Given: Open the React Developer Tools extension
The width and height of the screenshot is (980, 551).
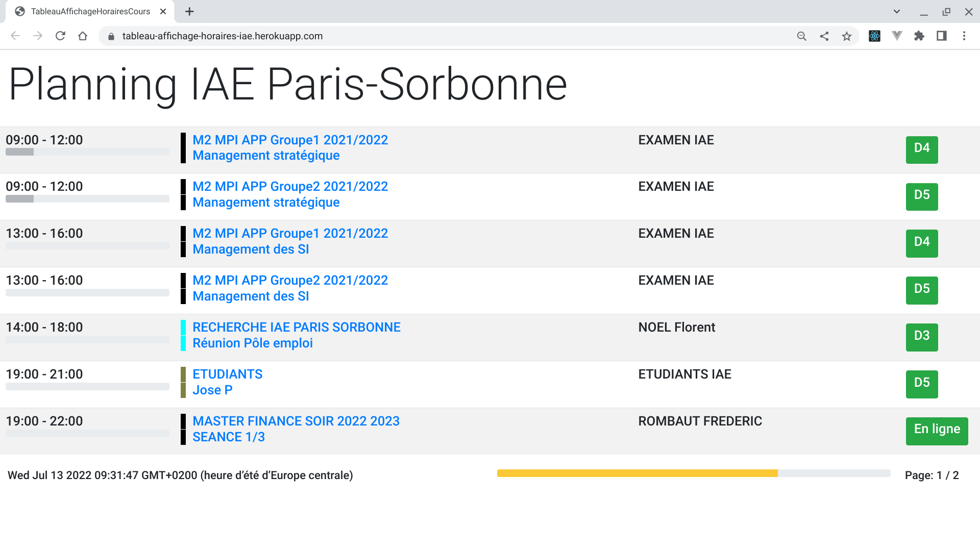Looking at the screenshot, I should coord(874,36).
